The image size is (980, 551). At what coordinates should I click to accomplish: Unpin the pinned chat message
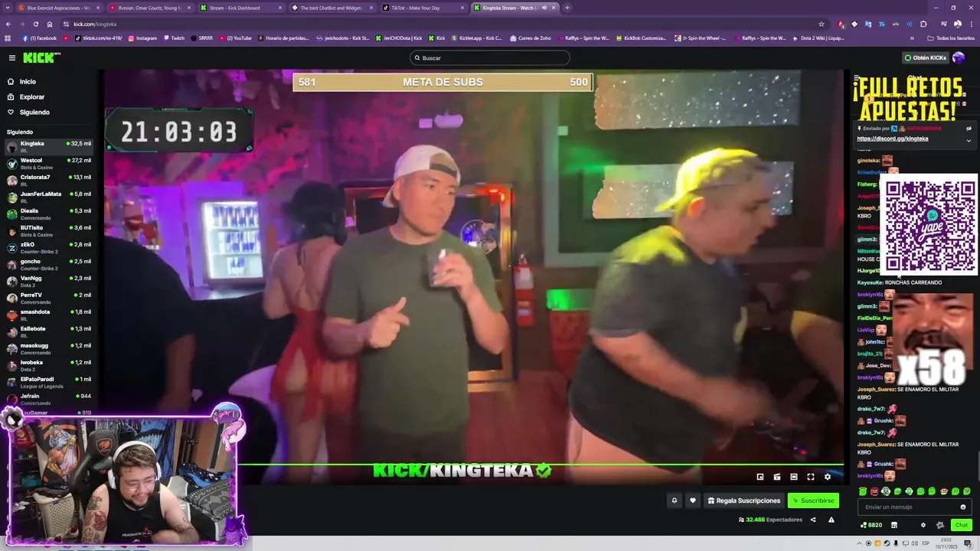pos(969,129)
